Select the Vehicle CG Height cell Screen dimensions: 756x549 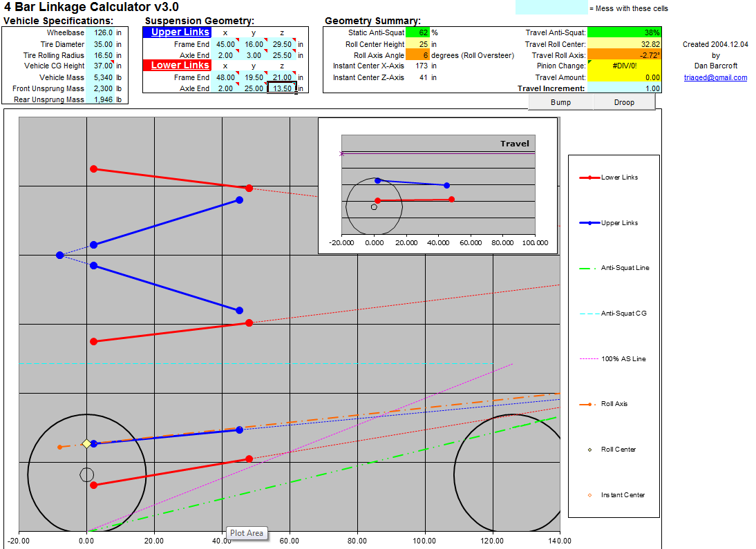[x=100, y=66]
